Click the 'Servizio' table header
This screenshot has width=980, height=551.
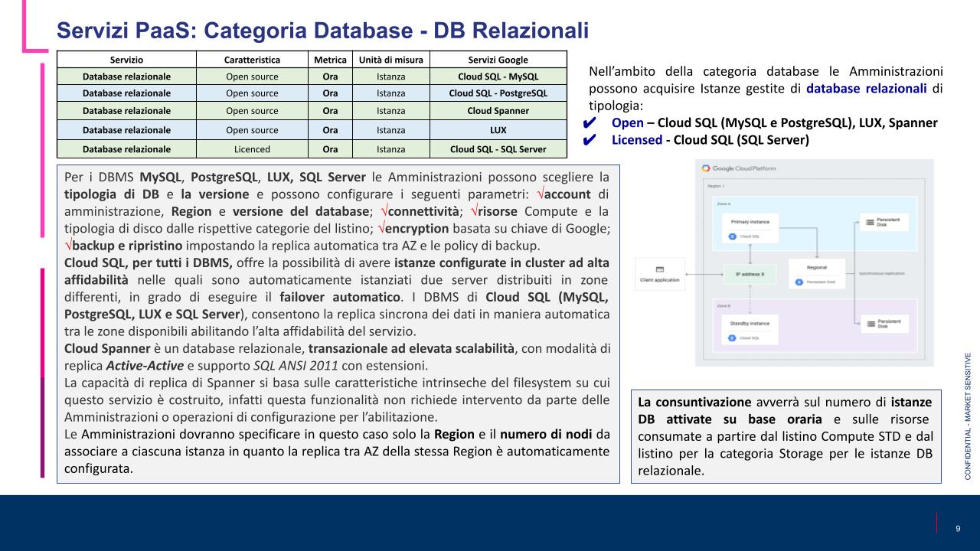click(x=127, y=59)
